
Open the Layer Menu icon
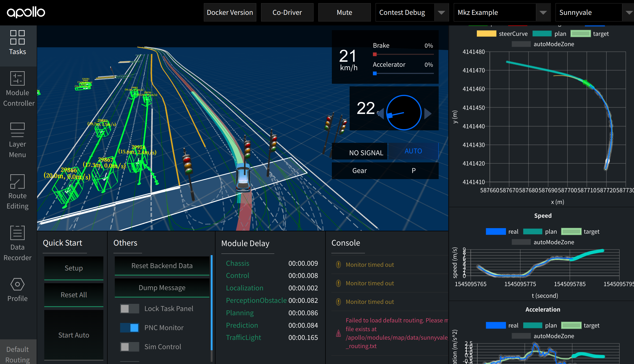(x=17, y=130)
